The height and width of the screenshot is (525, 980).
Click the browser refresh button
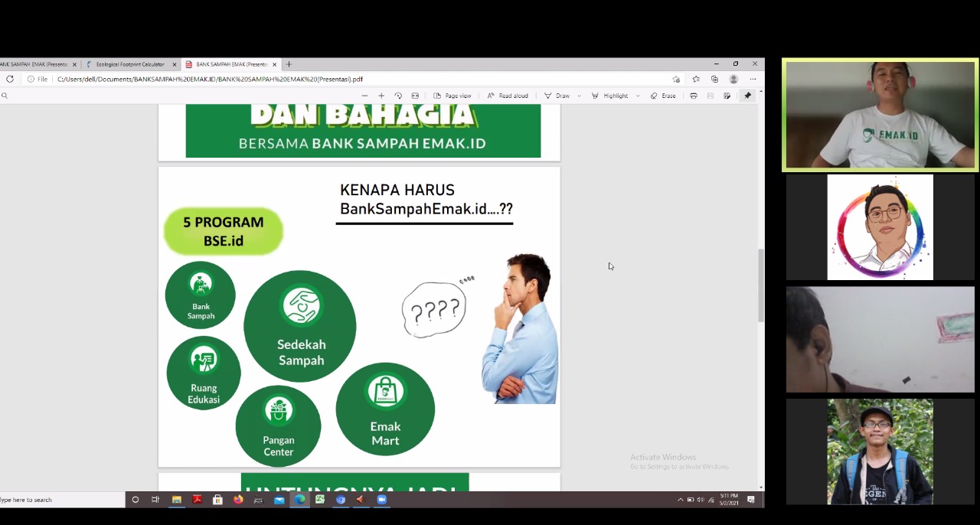click(x=10, y=79)
